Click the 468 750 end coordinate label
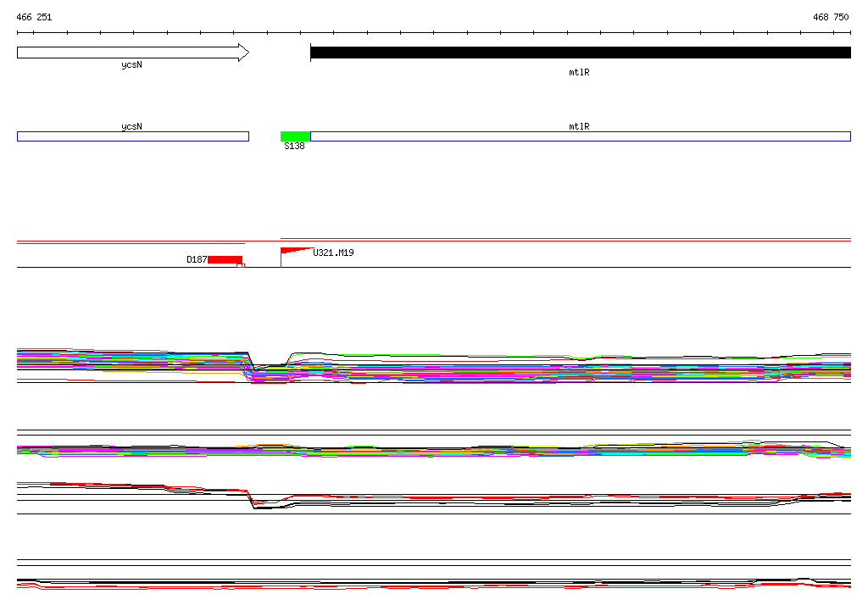The width and height of the screenshot is (868, 605). pyautogui.click(x=831, y=17)
